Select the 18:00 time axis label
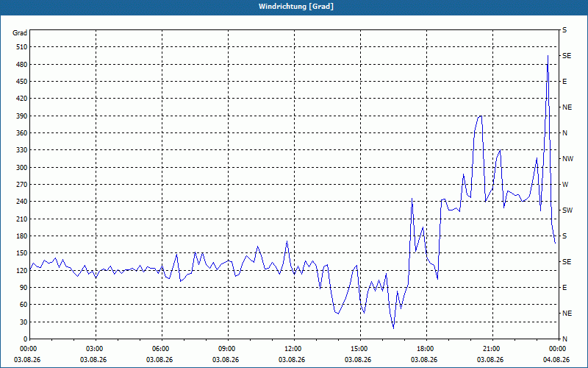Viewport: 588px width, 368px height. 427,348
